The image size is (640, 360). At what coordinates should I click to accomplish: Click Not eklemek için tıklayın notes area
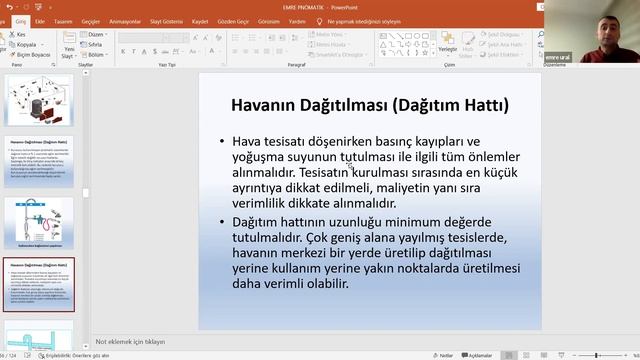coord(130,342)
